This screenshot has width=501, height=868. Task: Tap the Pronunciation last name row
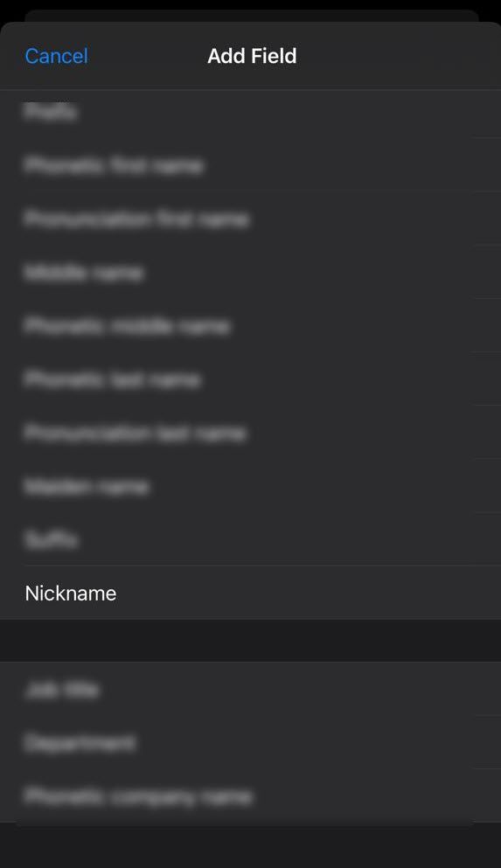tap(250, 433)
